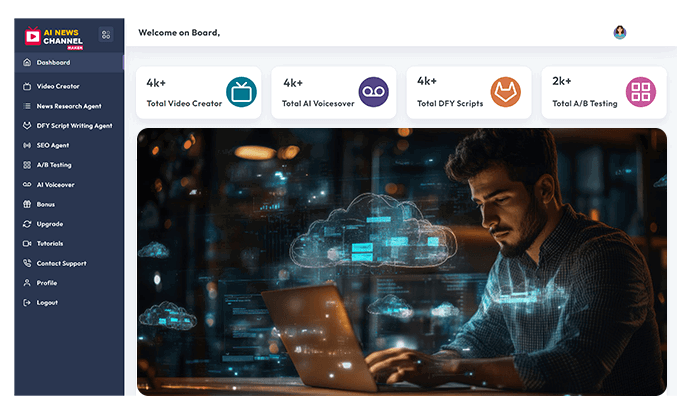The image size is (677, 413).
Task: Toggle the sidebar collapse button near the logo
Action: pyautogui.click(x=105, y=35)
